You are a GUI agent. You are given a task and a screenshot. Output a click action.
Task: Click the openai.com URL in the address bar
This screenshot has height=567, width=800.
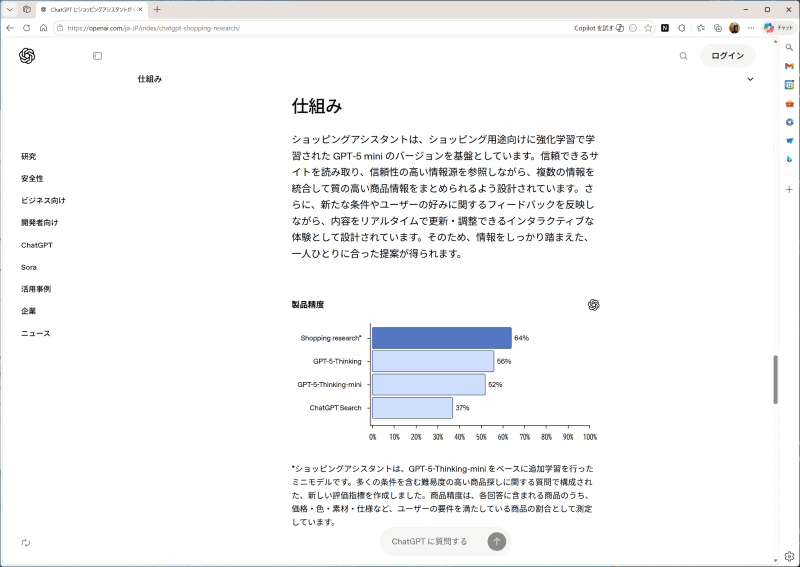tap(154, 28)
